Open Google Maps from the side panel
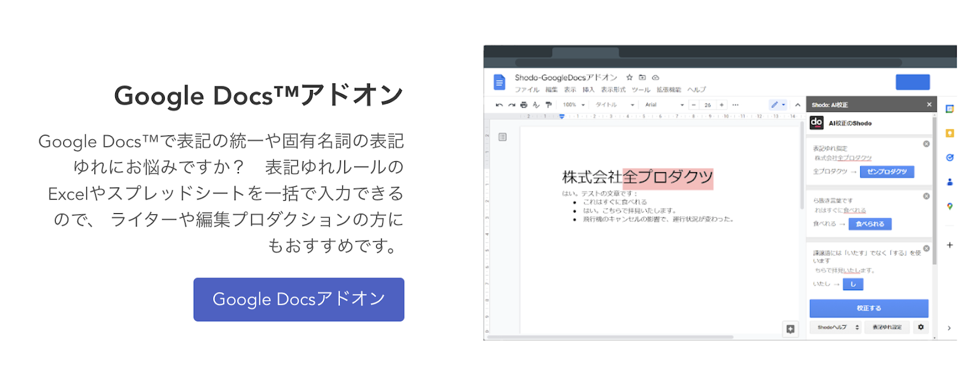The width and height of the screenshot is (980, 368). click(949, 206)
